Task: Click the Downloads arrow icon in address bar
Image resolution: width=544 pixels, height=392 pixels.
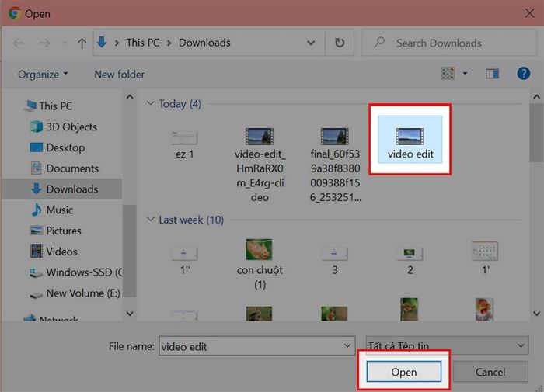Action: [x=102, y=42]
